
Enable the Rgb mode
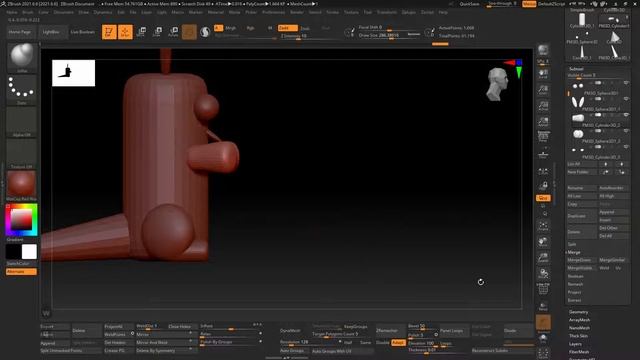tap(250, 28)
